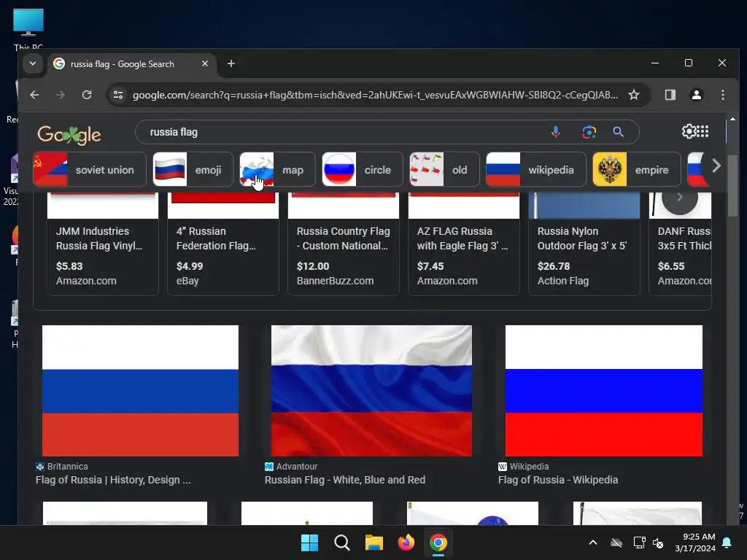Open Windows Start menu
The image size is (747, 560).
pyautogui.click(x=309, y=542)
